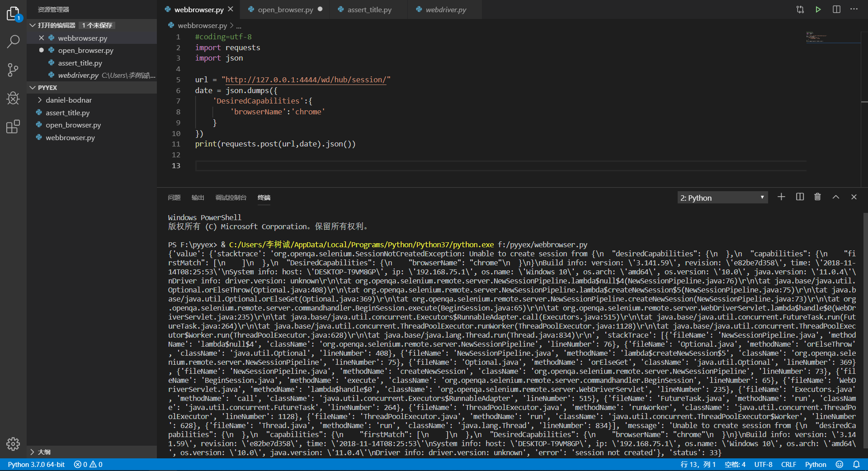Image resolution: width=868 pixels, height=471 pixels.
Task: Open the Extensions view icon
Action: coord(13,127)
